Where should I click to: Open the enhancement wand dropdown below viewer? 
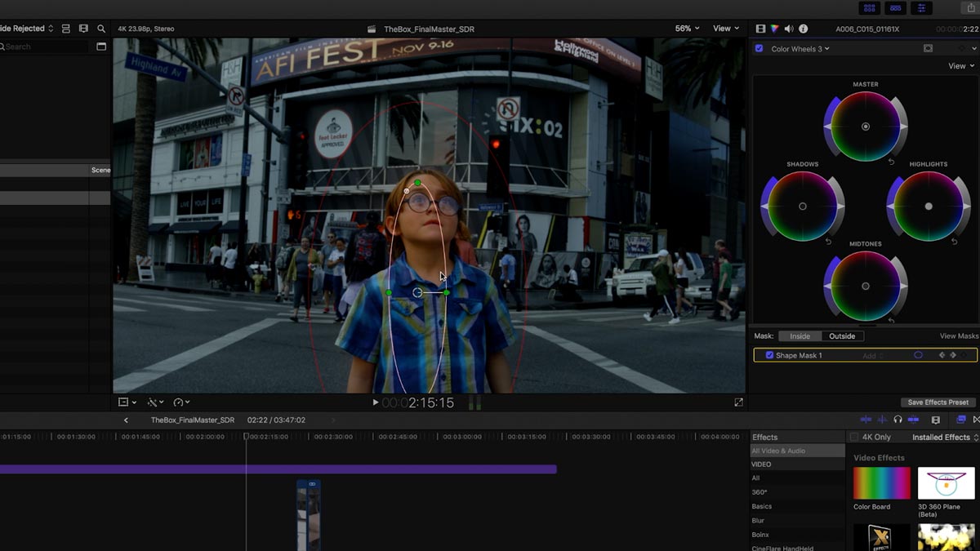tap(155, 402)
